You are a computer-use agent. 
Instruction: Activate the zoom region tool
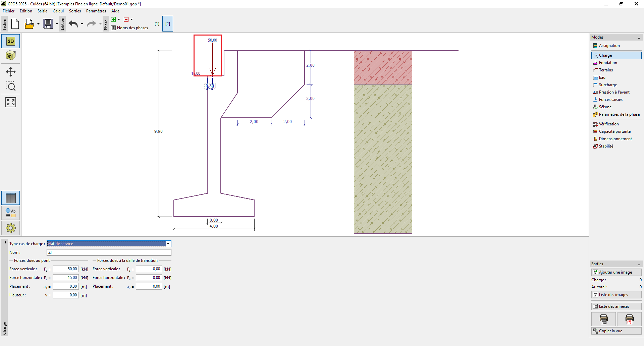[11, 86]
